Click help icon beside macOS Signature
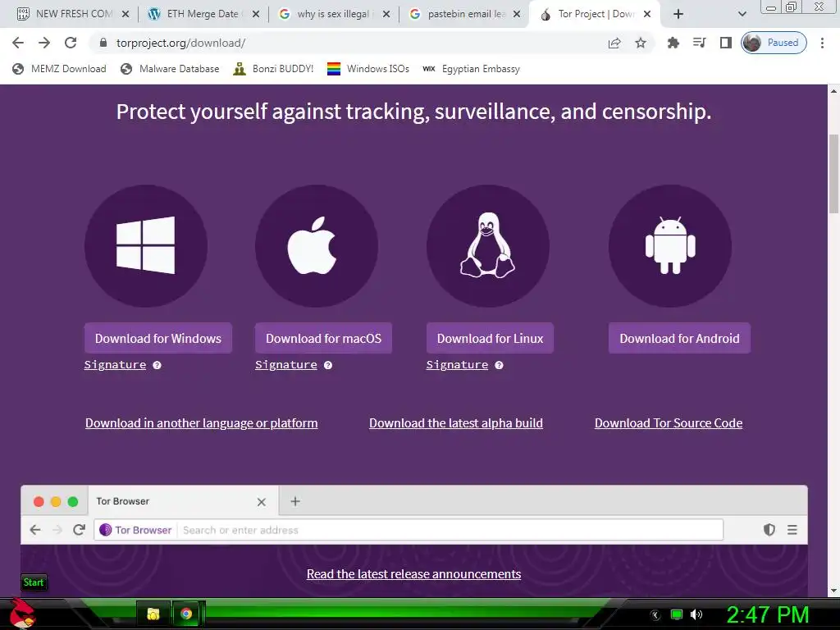The width and height of the screenshot is (840, 630). pos(328,365)
